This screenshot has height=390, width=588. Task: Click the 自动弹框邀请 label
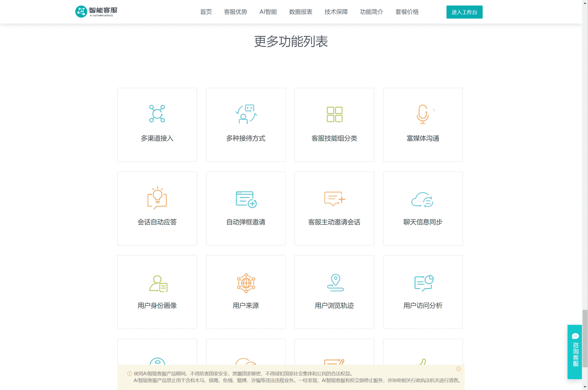tap(246, 222)
